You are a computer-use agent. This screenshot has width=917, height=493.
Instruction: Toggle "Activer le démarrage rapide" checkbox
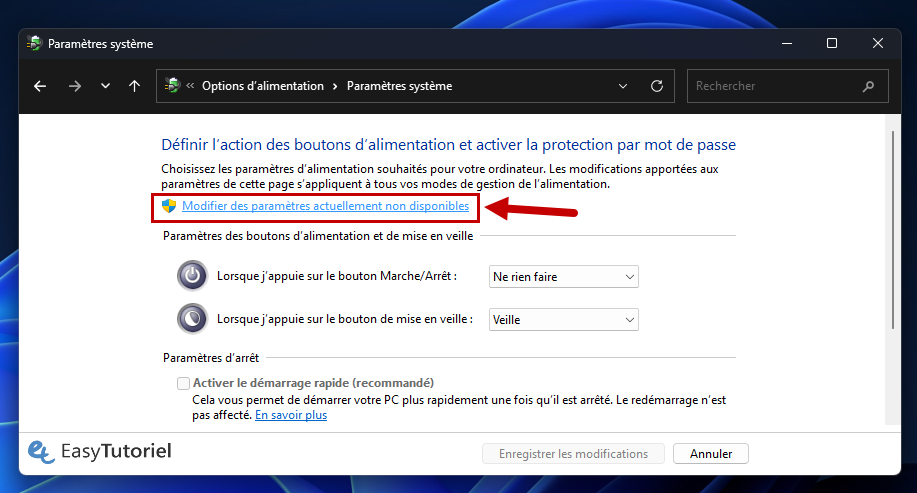pyautogui.click(x=184, y=383)
